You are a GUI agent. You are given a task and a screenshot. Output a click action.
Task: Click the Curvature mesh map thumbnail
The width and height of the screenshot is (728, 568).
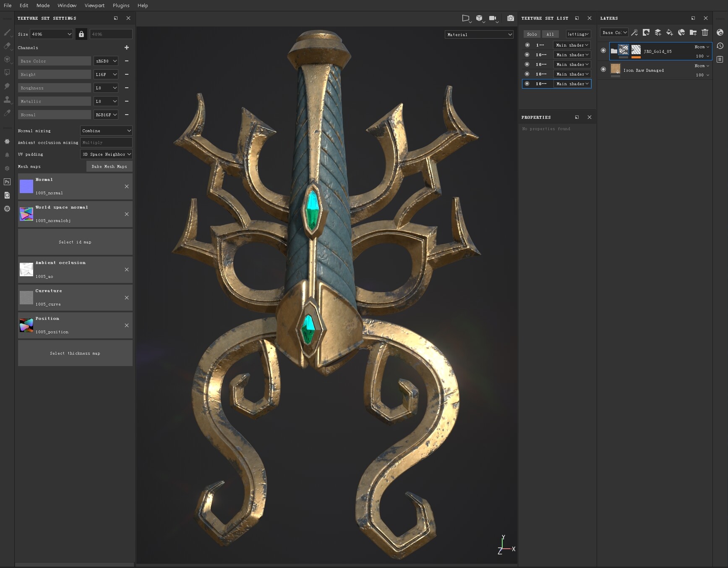(x=26, y=297)
